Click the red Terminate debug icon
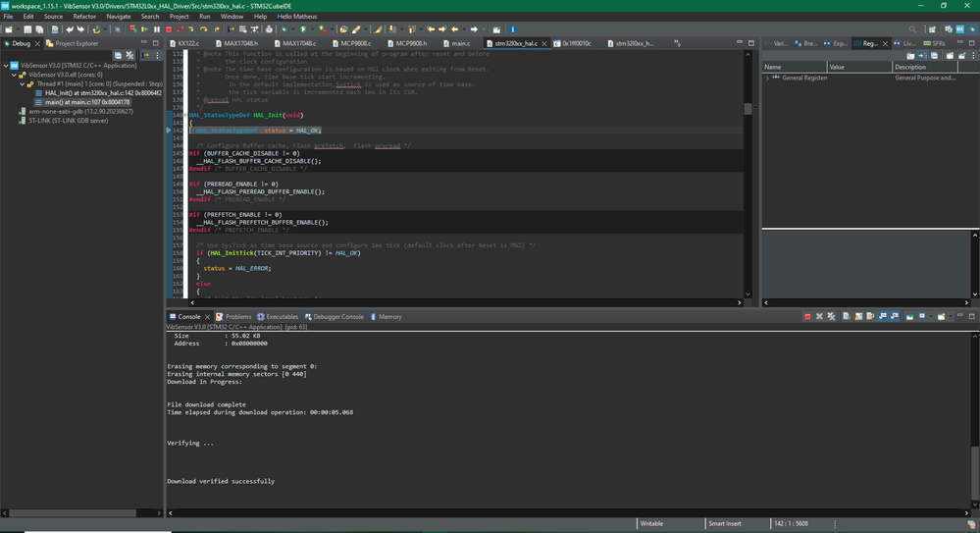The image size is (980, 533). 169,29
